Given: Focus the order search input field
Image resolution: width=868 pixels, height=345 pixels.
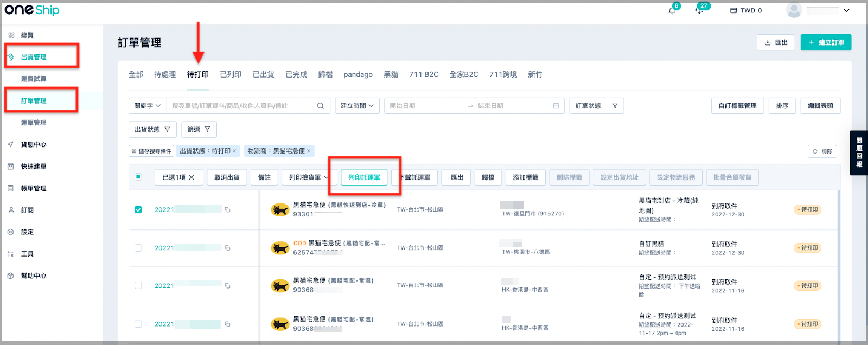Looking at the screenshot, I should click(242, 106).
